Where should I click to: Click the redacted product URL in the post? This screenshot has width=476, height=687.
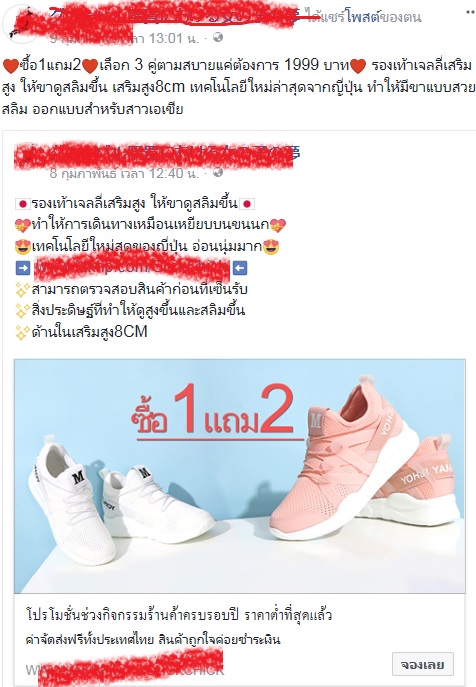(x=131, y=267)
